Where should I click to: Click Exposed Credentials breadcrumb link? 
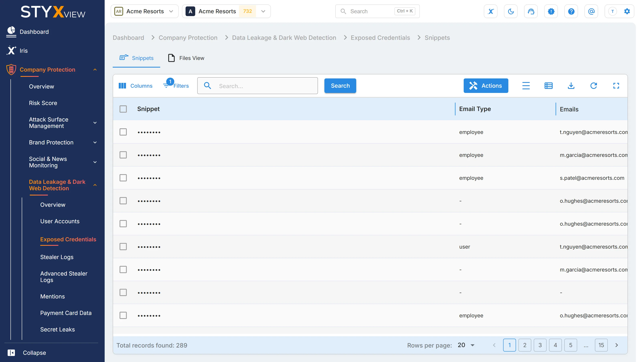[380, 38]
